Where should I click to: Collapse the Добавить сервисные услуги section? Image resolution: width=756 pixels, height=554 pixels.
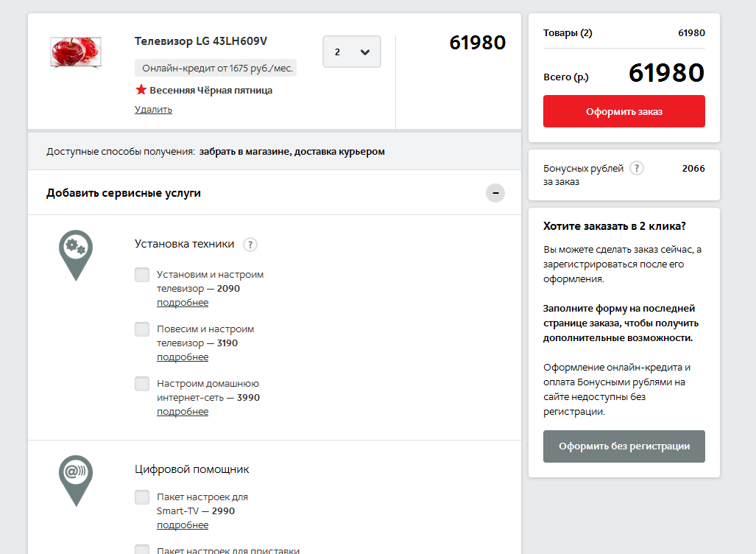pyautogui.click(x=495, y=193)
